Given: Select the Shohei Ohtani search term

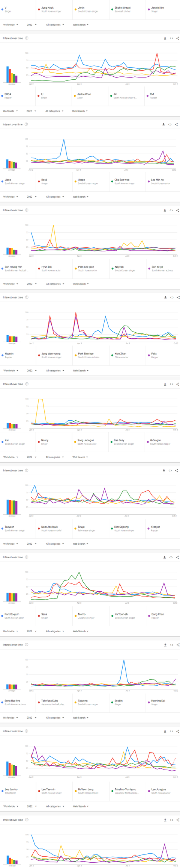Looking at the screenshot, I should [127, 9].
